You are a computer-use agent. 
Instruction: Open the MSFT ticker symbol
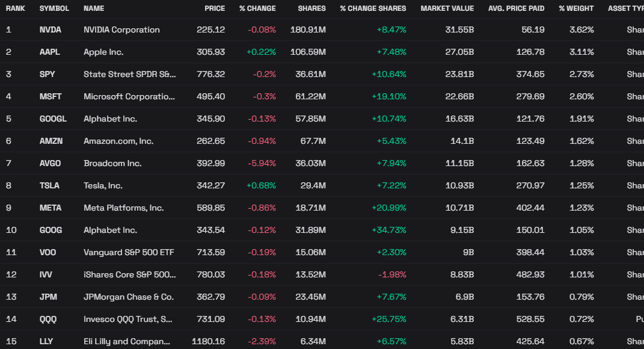pyautogui.click(x=51, y=96)
